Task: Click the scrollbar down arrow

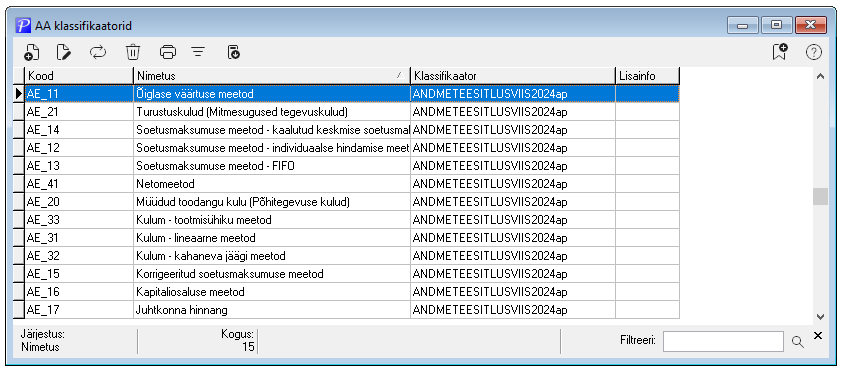Action: [820, 317]
